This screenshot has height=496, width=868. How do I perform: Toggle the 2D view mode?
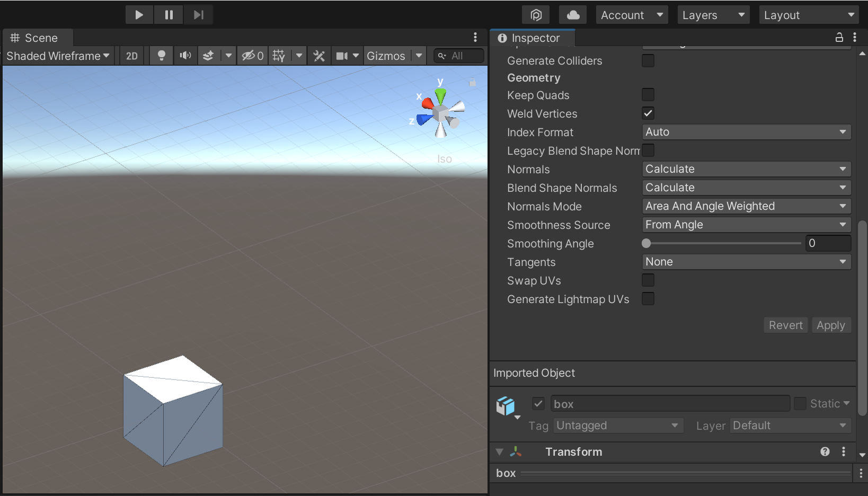131,56
